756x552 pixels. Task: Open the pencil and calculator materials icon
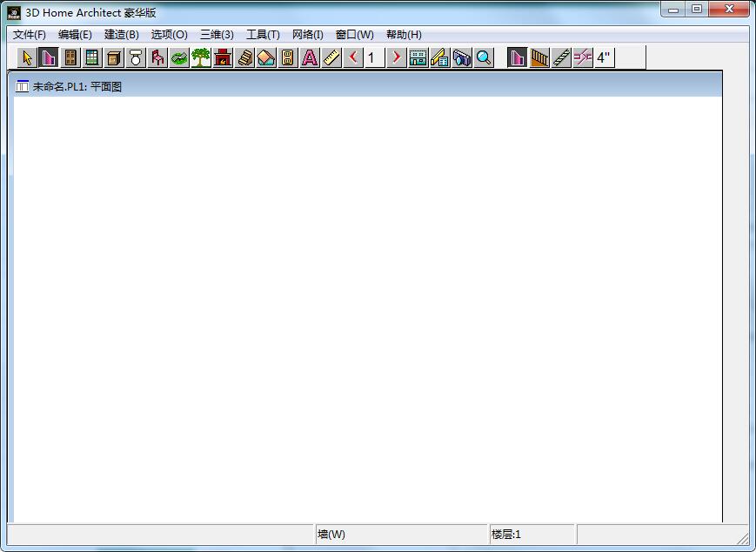tap(440, 57)
